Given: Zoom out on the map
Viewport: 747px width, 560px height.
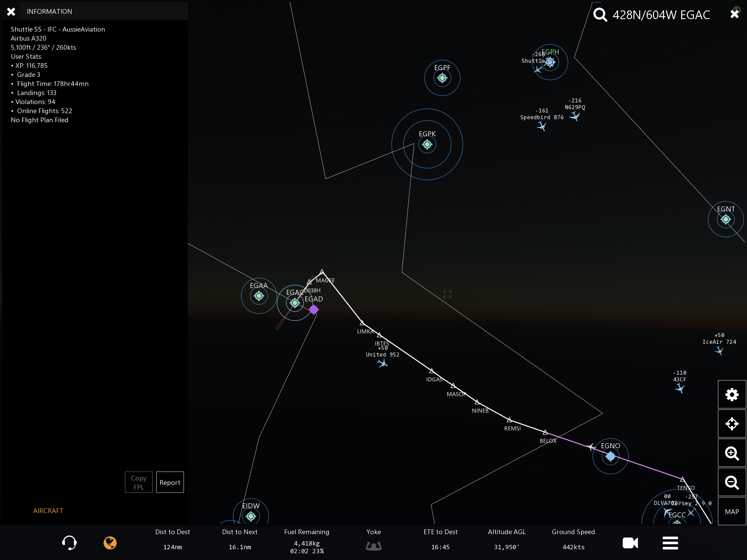Looking at the screenshot, I should [732, 482].
